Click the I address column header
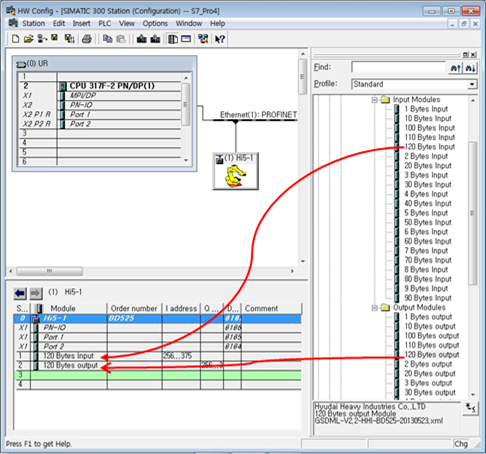The width and height of the screenshot is (486, 454). coord(181,308)
